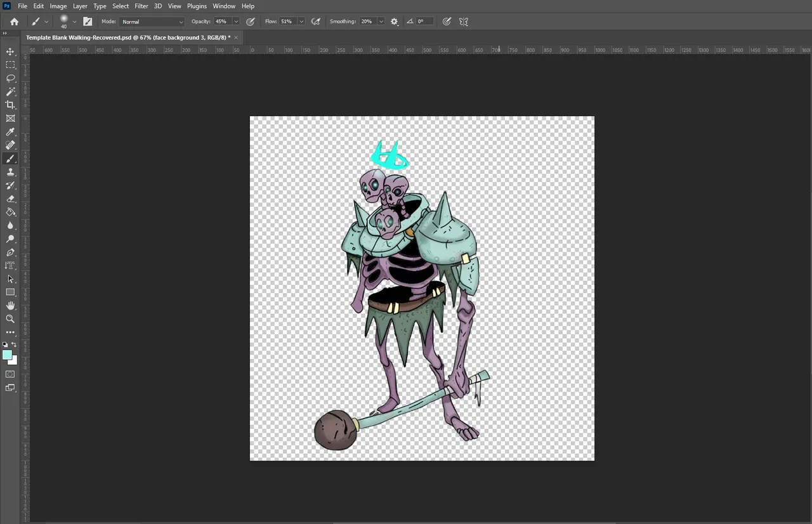
Task: Select the Magic Wand tool
Action: point(10,91)
